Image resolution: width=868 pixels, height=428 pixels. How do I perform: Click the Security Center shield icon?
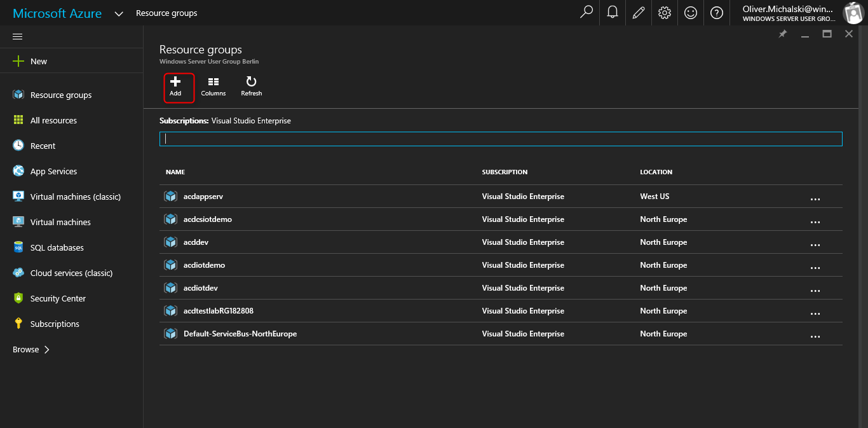click(18, 298)
